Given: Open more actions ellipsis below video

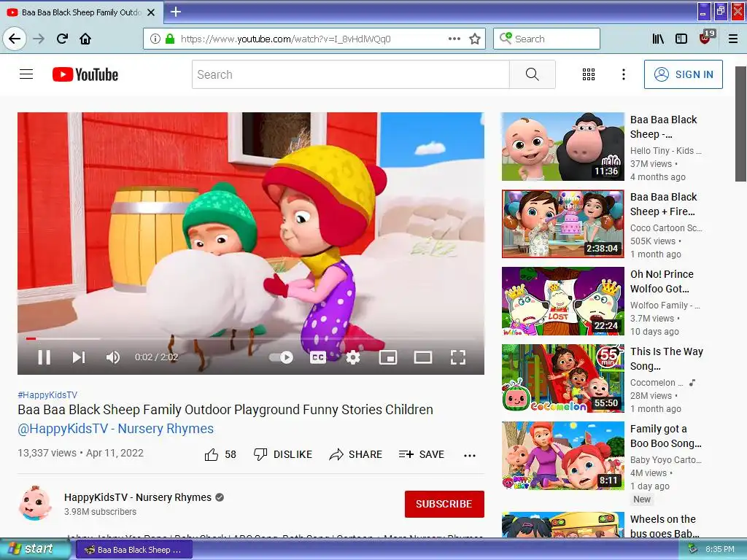Looking at the screenshot, I should tap(469, 455).
